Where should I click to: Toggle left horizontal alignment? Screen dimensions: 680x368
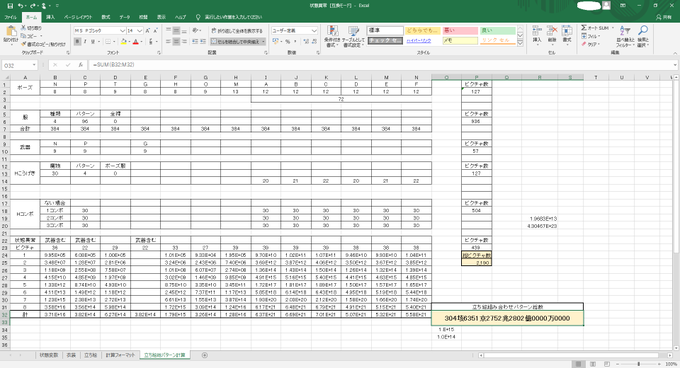coord(169,42)
